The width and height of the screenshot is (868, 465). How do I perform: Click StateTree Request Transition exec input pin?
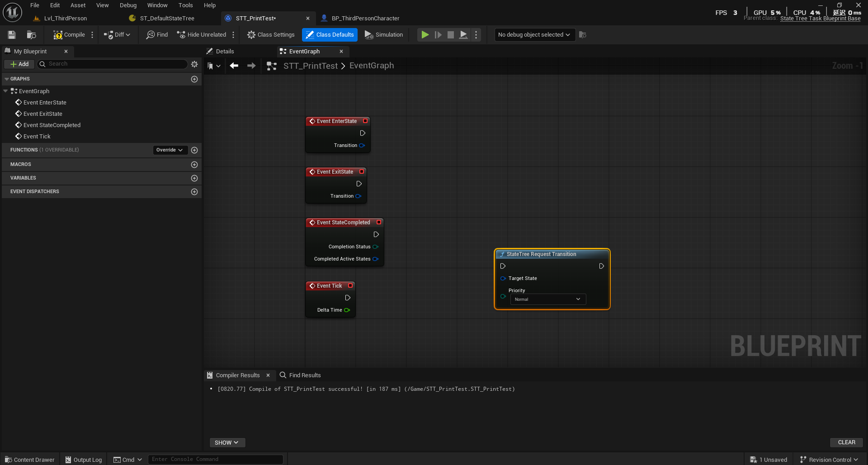coord(503,266)
